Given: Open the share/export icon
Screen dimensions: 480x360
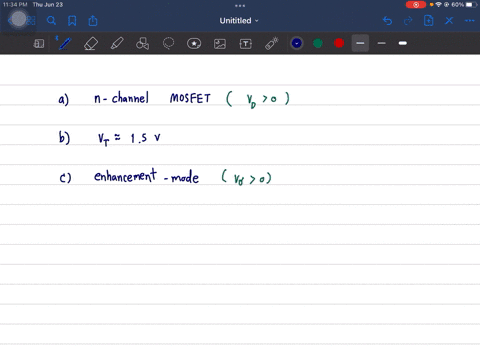Looking at the screenshot, I should [x=93, y=21].
